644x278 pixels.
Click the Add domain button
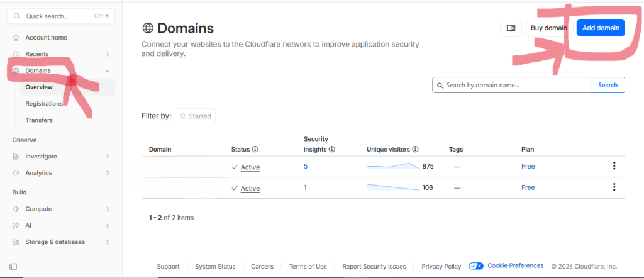point(601,28)
